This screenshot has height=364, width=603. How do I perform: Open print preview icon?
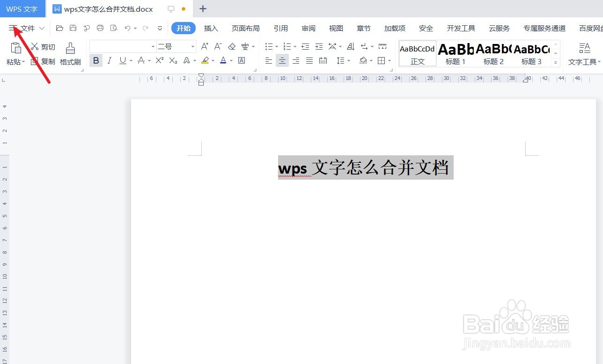[114, 28]
